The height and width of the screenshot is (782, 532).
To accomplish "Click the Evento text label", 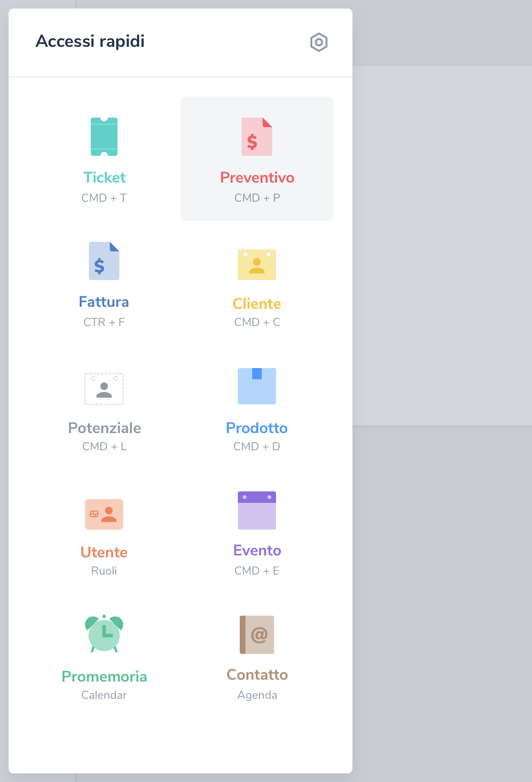I will [x=257, y=551].
